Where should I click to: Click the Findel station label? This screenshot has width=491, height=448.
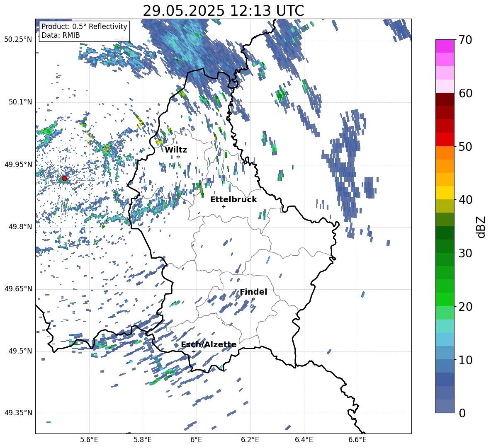tap(253, 292)
